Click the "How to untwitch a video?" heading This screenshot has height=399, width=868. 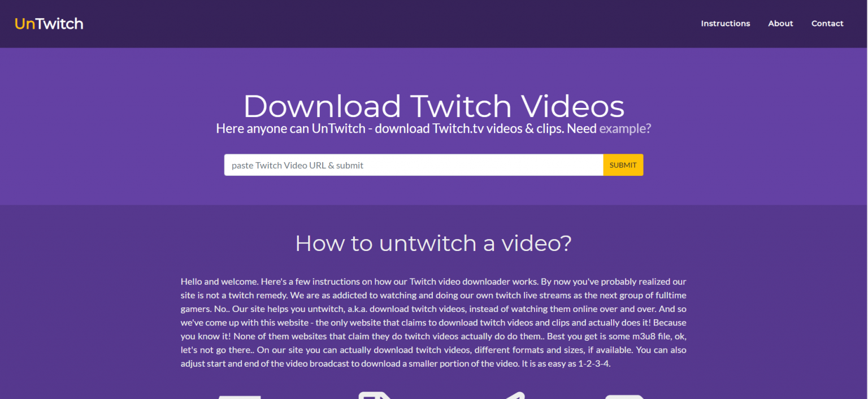433,243
